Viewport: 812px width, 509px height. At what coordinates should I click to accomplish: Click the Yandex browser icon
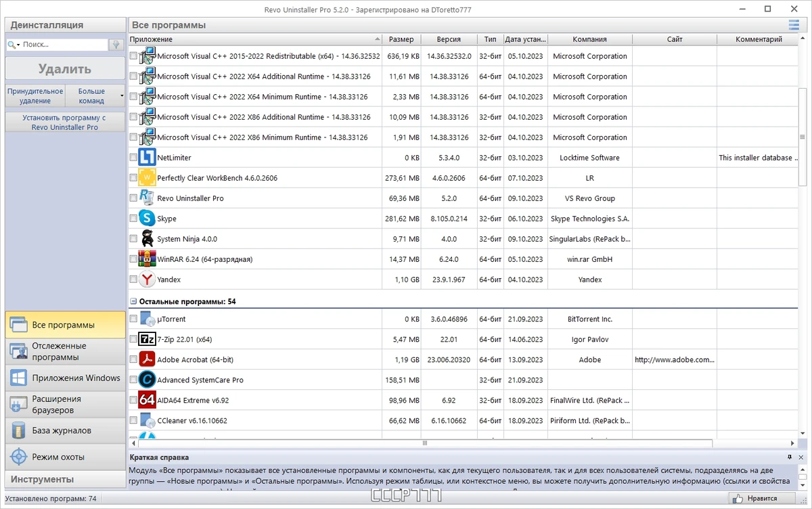pyautogui.click(x=147, y=280)
